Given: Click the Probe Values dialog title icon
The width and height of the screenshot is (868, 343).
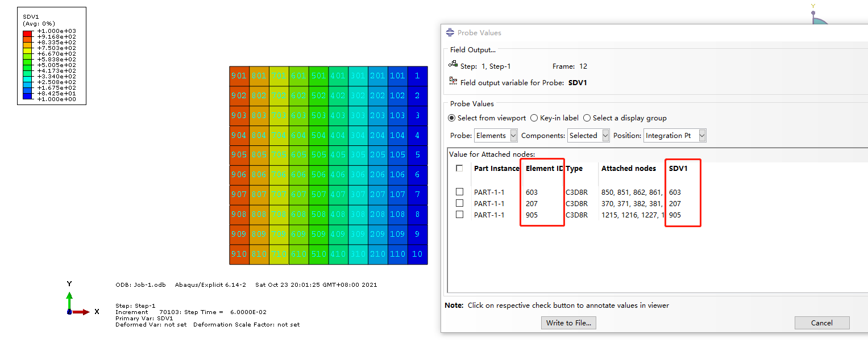Looking at the screenshot, I should point(450,32).
